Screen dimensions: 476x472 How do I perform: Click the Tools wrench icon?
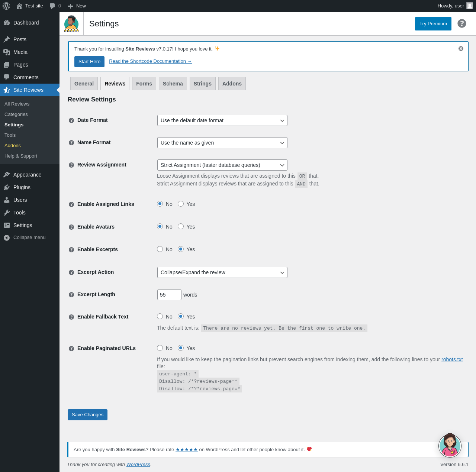7,213
